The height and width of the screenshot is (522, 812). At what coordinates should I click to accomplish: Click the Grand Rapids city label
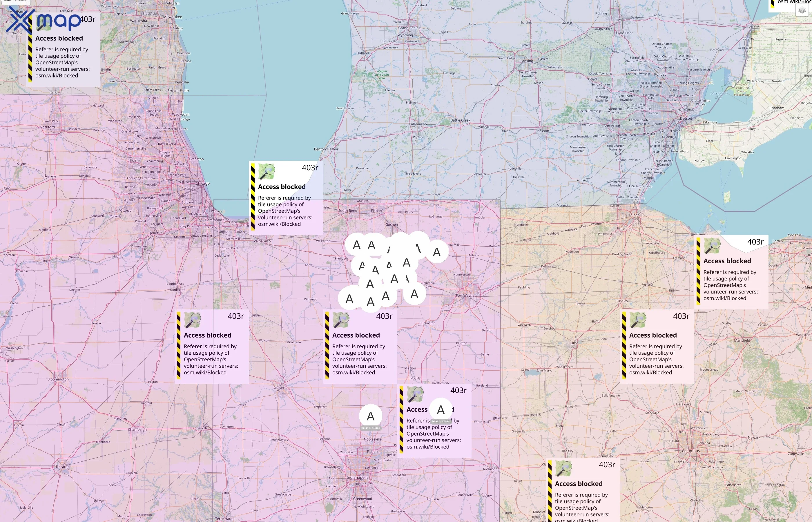[409, 28]
